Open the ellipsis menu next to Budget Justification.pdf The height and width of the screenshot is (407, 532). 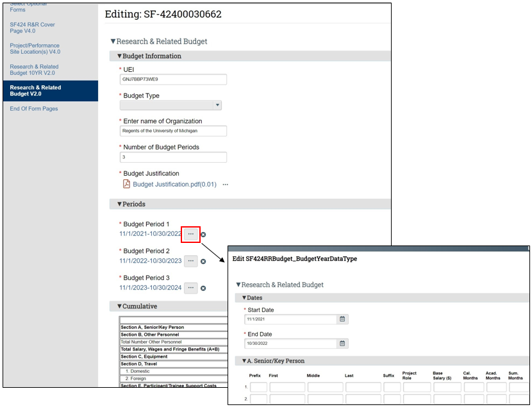pyautogui.click(x=225, y=185)
